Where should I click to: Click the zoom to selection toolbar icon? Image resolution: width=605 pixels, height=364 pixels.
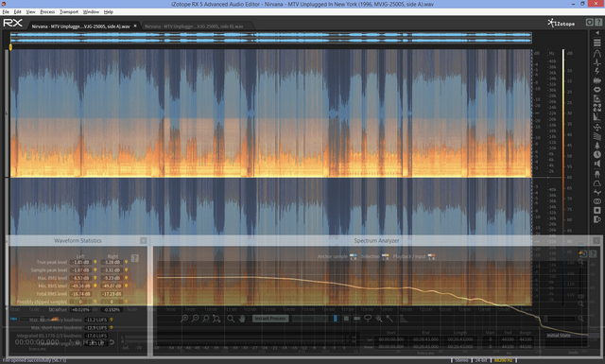click(x=206, y=319)
